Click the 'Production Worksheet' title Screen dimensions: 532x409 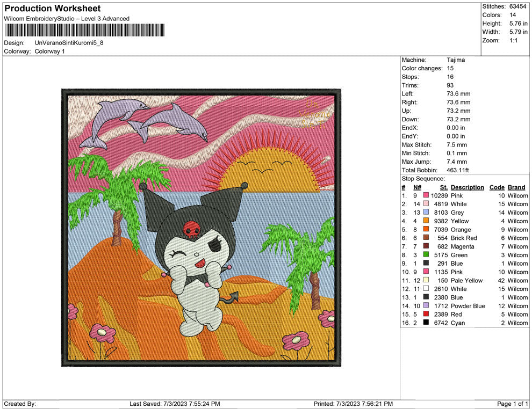tap(53, 9)
